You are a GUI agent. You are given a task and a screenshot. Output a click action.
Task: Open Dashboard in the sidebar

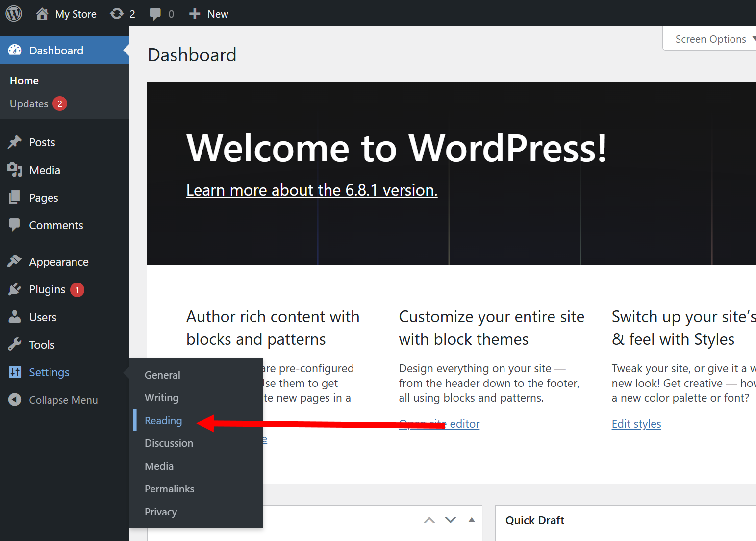pos(65,50)
